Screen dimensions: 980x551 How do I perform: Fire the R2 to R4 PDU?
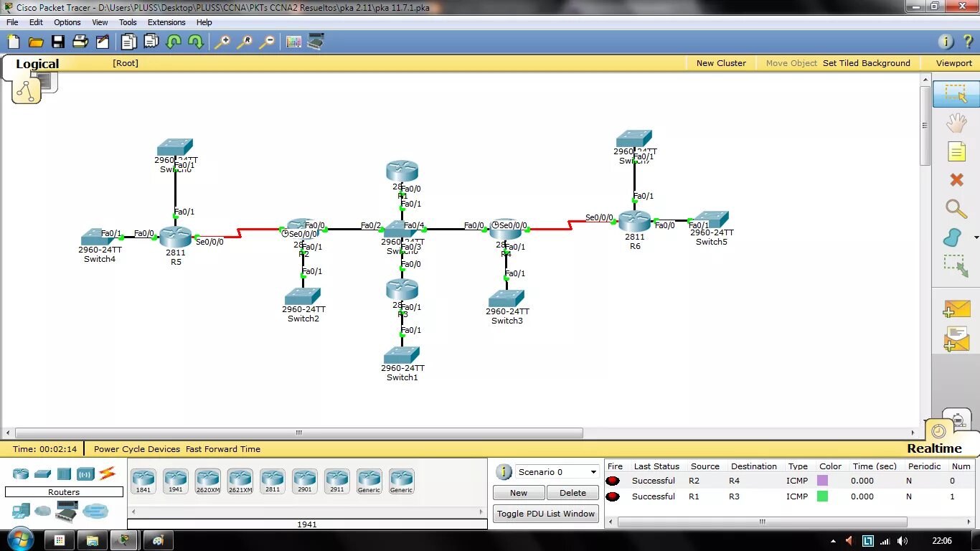tap(613, 481)
